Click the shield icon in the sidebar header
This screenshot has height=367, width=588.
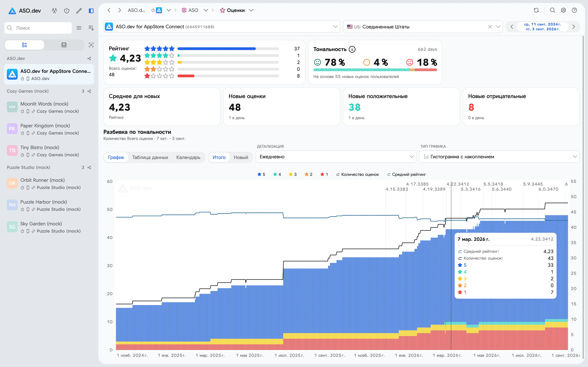tap(67, 11)
